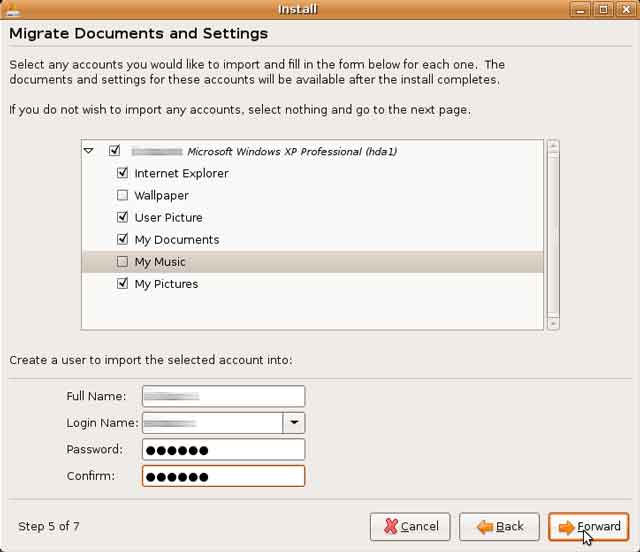Toggle the My Documents checkbox
Screen dimensions: 640x552
click(123, 239)
